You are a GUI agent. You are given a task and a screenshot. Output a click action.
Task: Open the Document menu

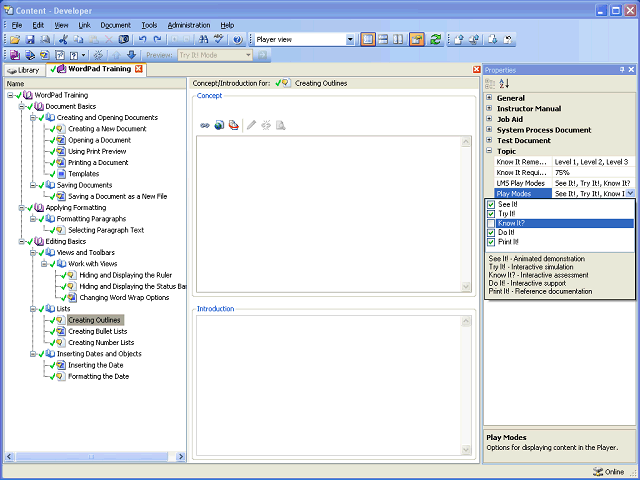(x=116, y=25)
